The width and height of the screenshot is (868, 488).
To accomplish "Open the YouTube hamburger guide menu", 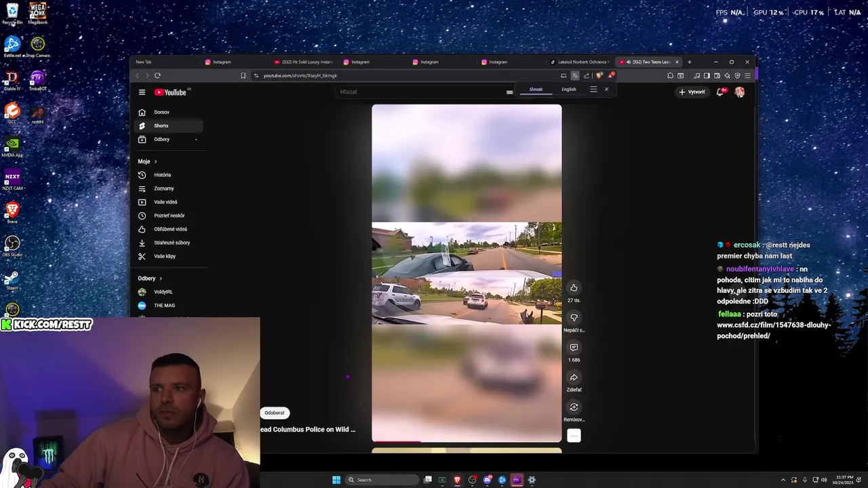I will click(142, 92).
